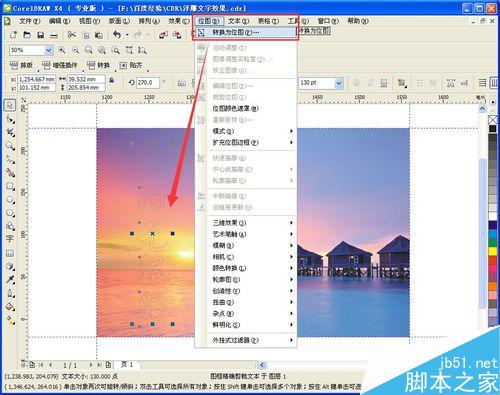Click the Import icon in standard toolbar
500x395 pixels.
tap(163, 35)
